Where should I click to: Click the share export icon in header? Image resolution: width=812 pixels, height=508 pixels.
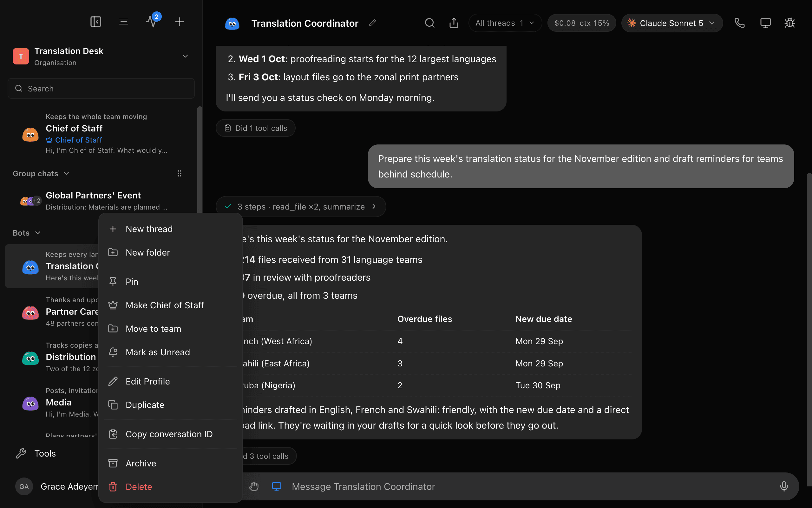454,23
